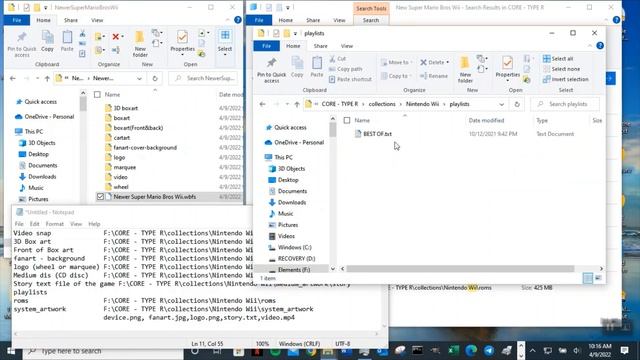Refresh the NewerSuperMarioBrosWii folder view
Image resolution: width=640 pixels, height=360 pixels.
tap(155, 78)
